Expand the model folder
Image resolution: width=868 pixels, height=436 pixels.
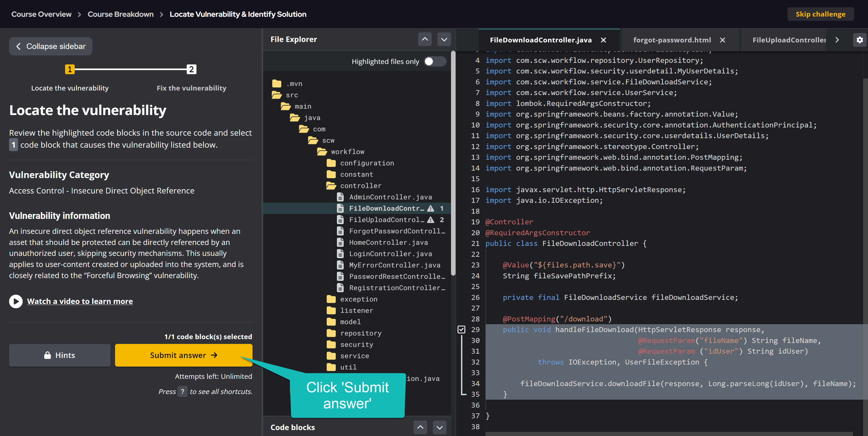344,322
